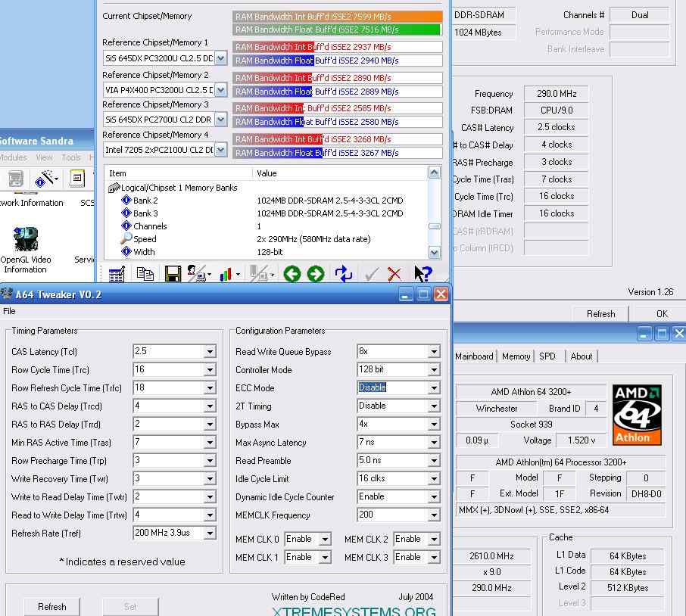Open the options table icon in Sandra toolbar
This screenshot has height=616, width=686.
[117, 274]
